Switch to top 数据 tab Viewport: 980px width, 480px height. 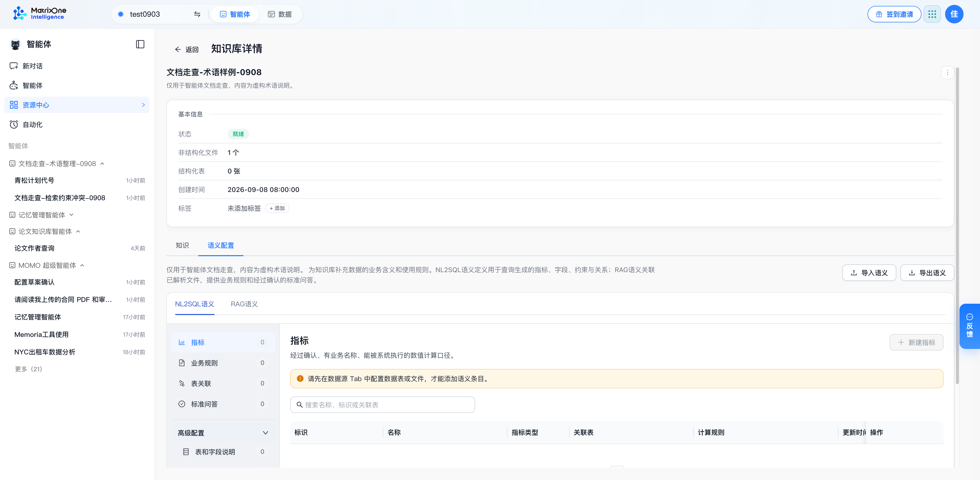(280, 14)
